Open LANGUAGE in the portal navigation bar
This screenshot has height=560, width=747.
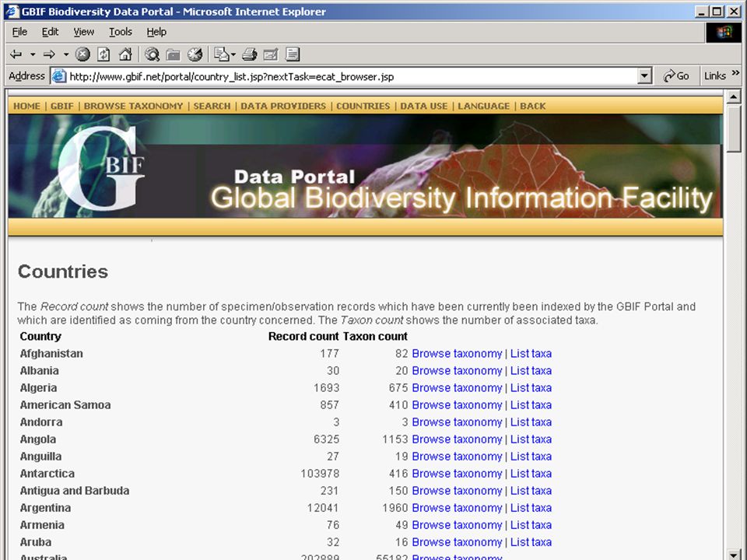tap(483, 107)
